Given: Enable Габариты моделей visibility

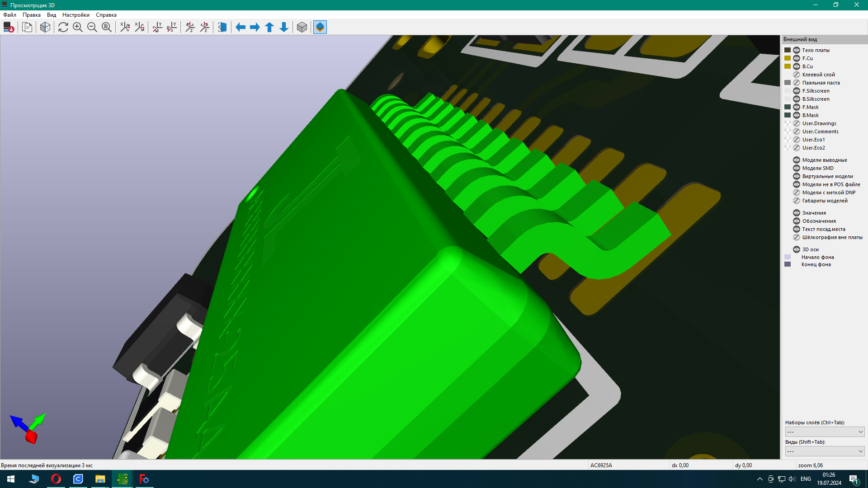Looking at the screenshot, I should click(x=797, y=201).
